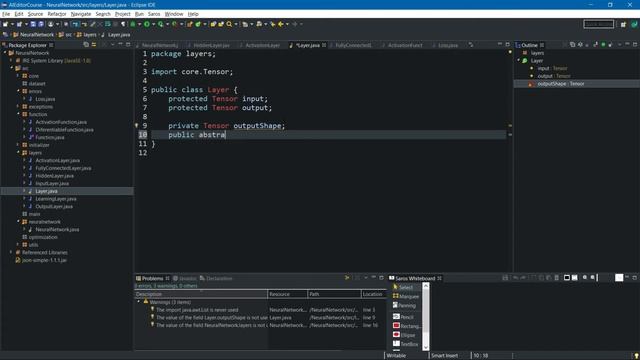This screenshot has width=640, height=360.
Task: Toggle Mark Occurrences in toolbar
Action: (93, 24)
